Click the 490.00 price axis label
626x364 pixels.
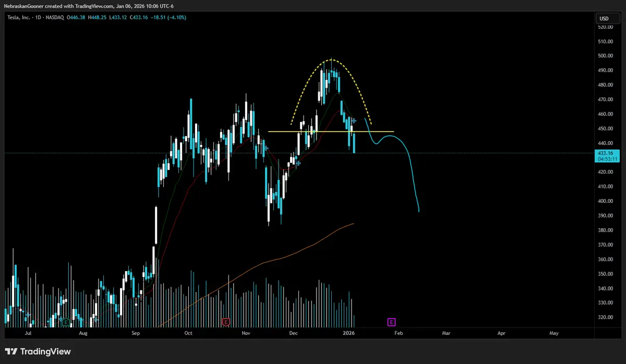[606, 70]
